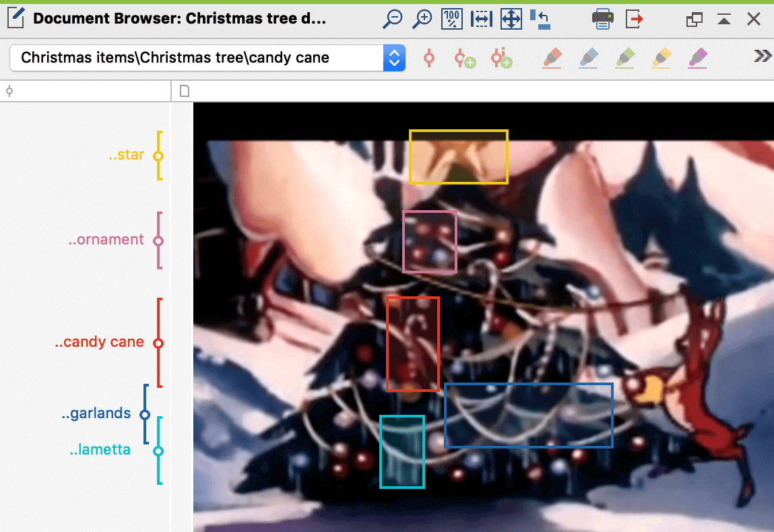Click the icon right of the fit-window icon
Viewport: 774px width, 532px height.
coord(540,20)
